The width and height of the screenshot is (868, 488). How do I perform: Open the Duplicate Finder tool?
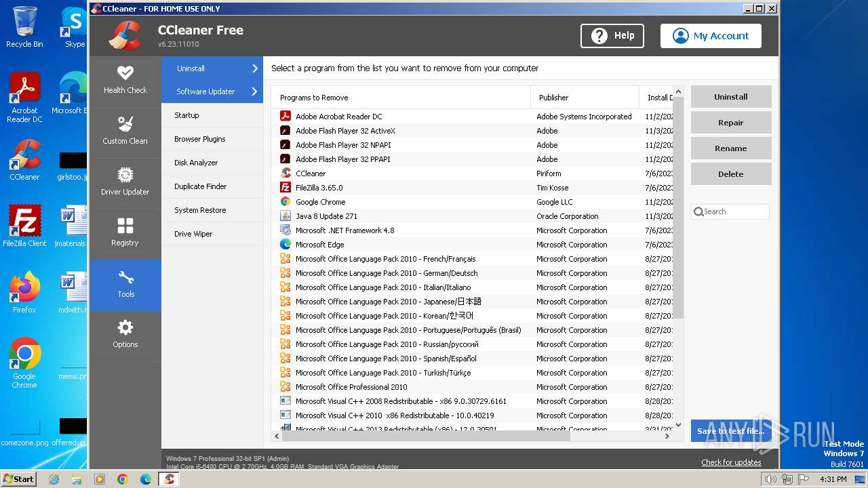(x=212, y=186)
